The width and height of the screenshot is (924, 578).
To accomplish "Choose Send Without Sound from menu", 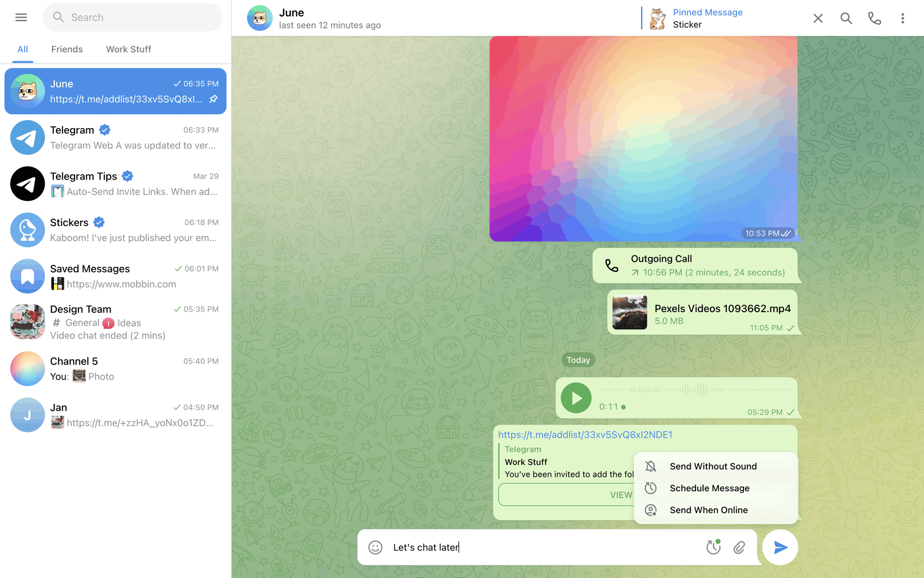I will tap(716, 466).
